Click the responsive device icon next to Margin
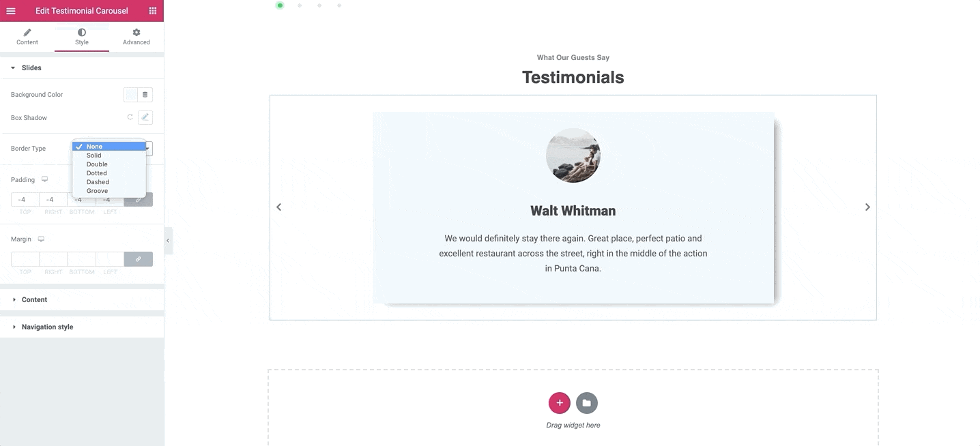The image size is (980, 446). (41, 239)
